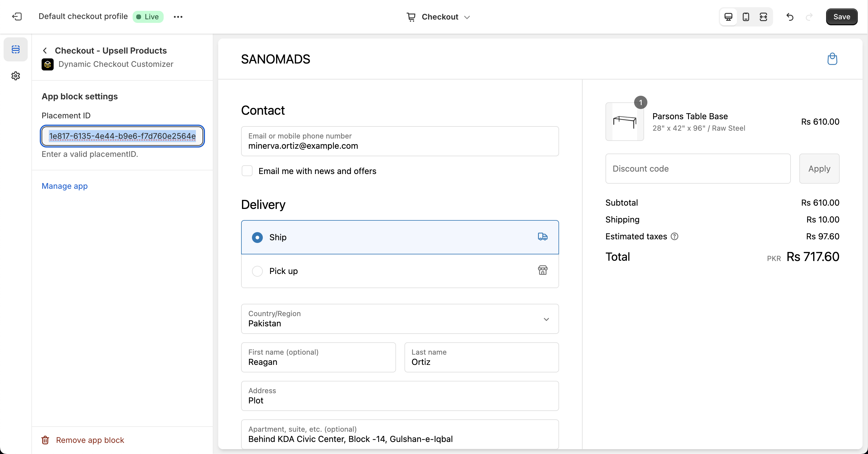Click the Apartment, suite field

tap(400, 434)
